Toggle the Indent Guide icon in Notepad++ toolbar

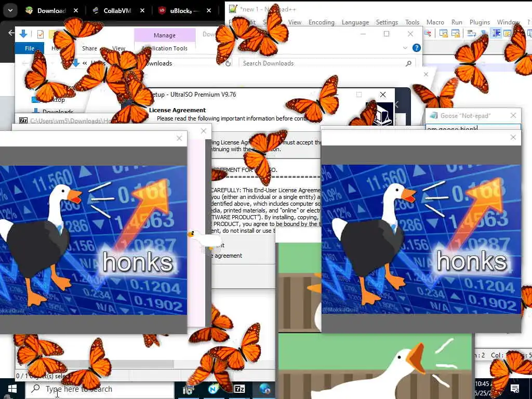[496, 33]
